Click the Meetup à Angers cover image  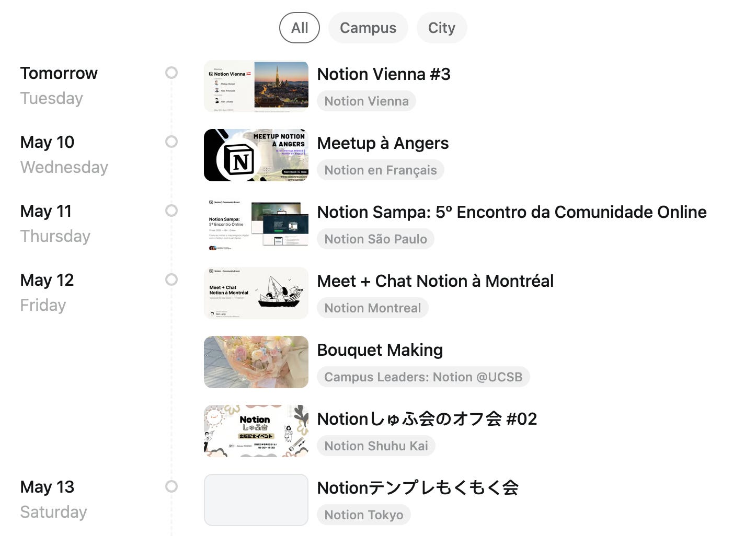(x=256, y=155)
